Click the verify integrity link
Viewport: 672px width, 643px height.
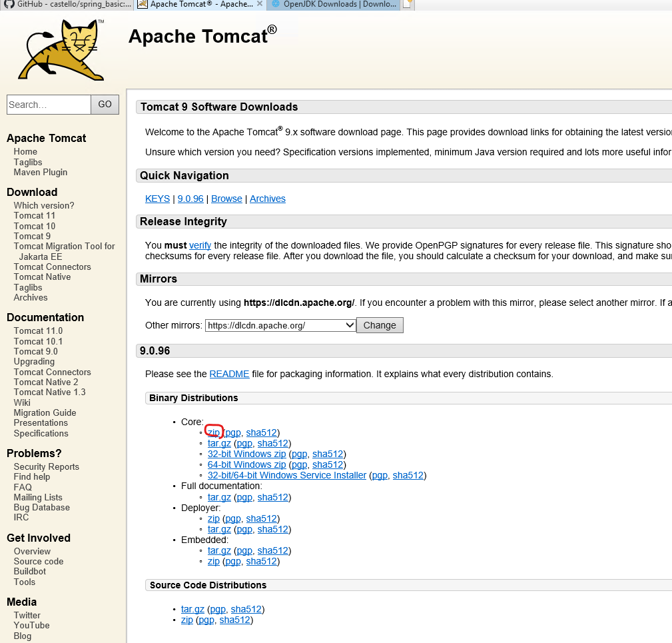[x=200, y=245]
